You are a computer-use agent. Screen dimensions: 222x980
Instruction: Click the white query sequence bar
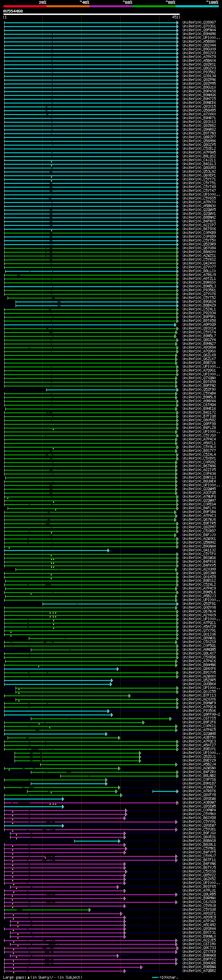point(92,15)
